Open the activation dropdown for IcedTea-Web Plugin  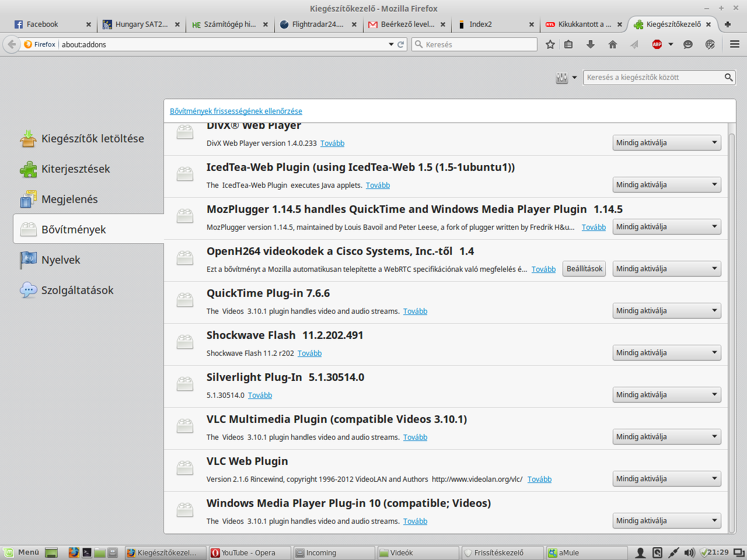point(666,185)
